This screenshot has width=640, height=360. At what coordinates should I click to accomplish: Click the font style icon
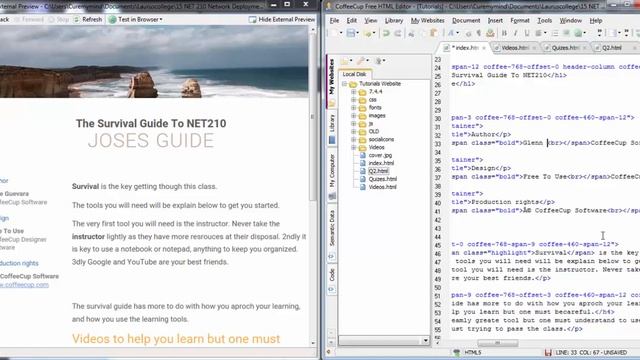(451, 33)
